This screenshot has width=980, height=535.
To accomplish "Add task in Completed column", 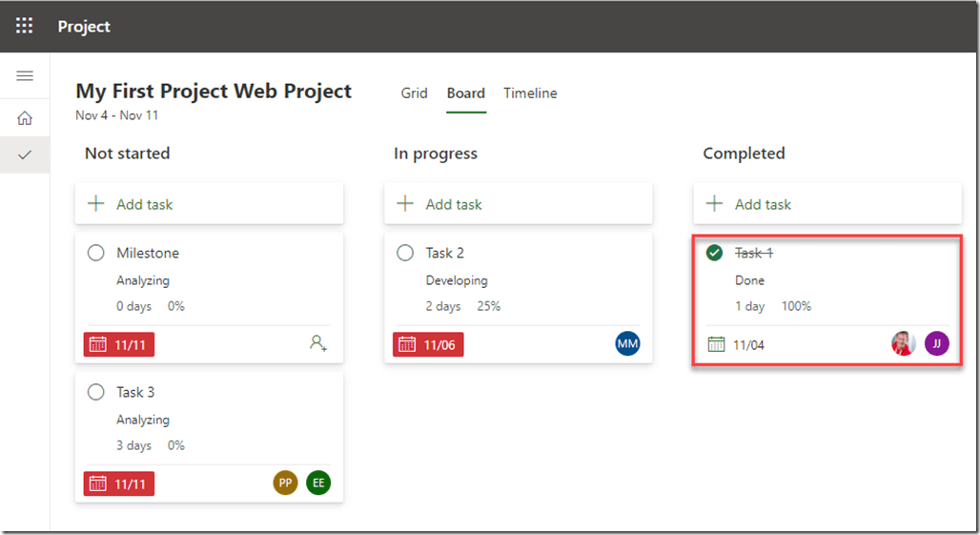I will click(827, 204).
